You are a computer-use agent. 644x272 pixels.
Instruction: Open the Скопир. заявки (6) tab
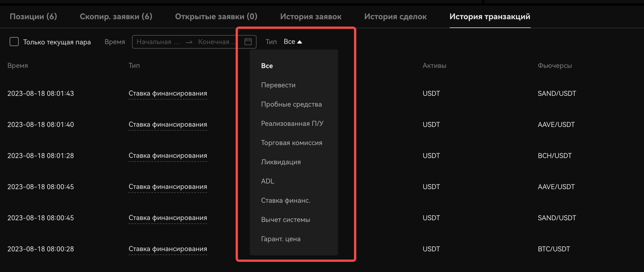pyautogui.click(x=116, y=16)
